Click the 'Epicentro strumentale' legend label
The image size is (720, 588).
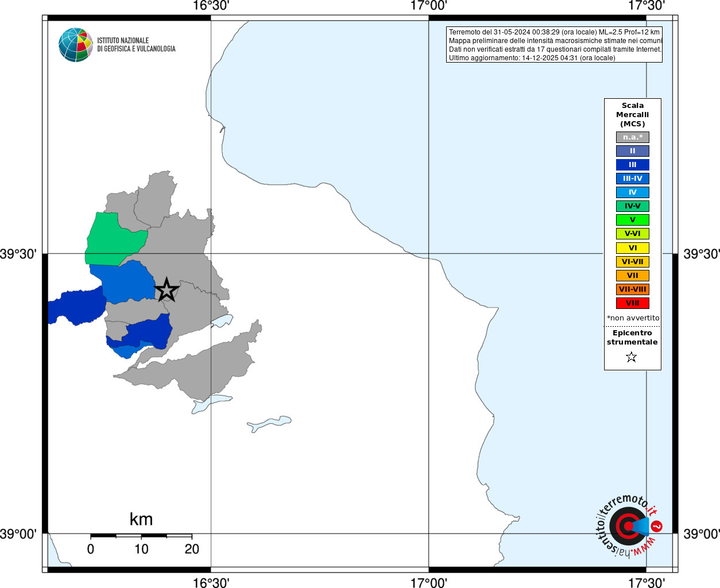[632, 338]
